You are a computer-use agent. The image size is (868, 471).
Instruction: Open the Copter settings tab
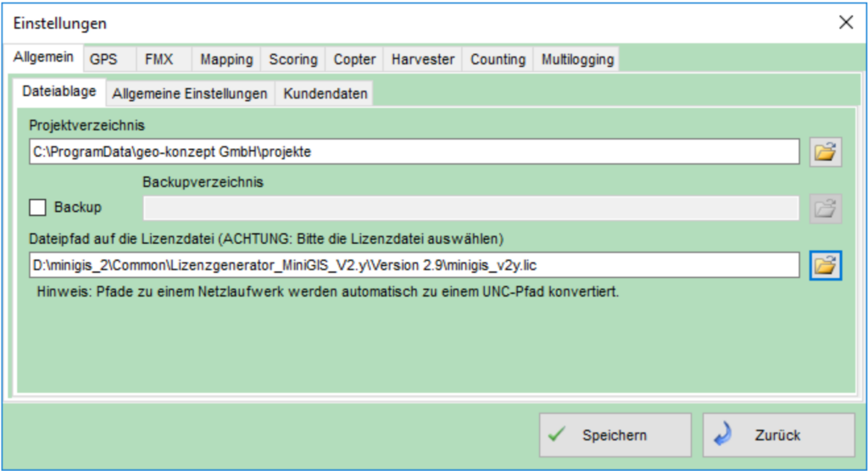[x=354, y=59]
